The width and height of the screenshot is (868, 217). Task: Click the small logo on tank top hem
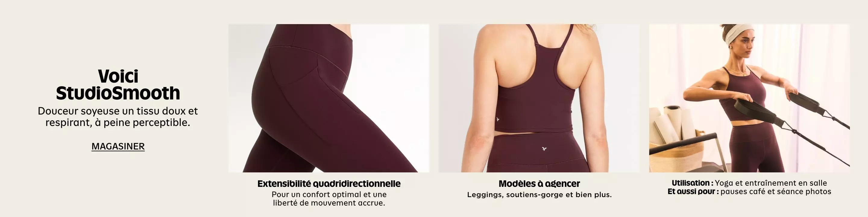pos(498,119)
